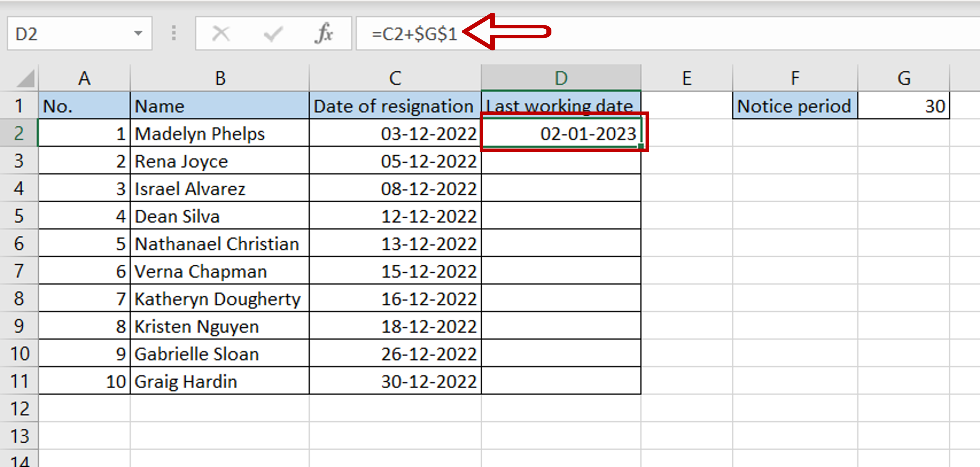Image resolution: width=980 pixels, height=467 pixels.
Task: Select cell G1 containing 30
Action: point(904,105)
